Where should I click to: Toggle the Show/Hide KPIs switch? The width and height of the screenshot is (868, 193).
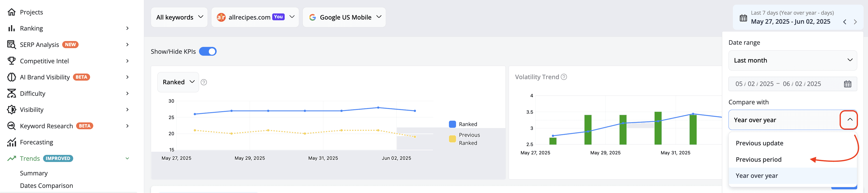click(208, 52)
